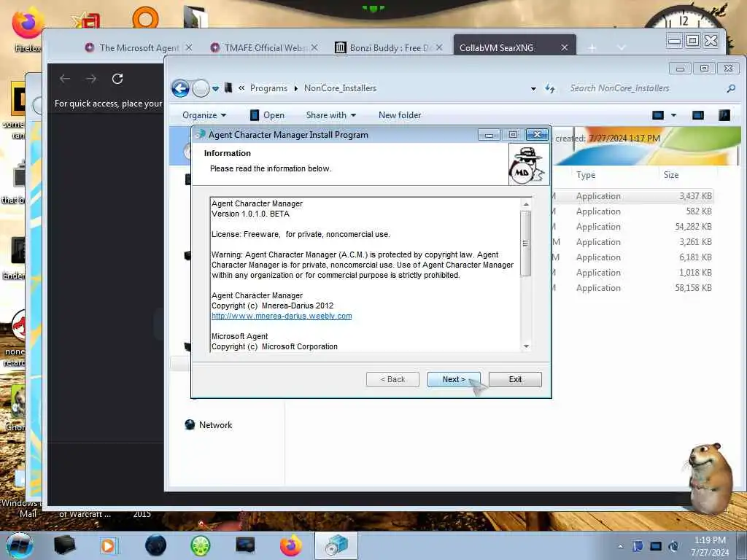This screenshot has width=747, height=560.
Task: Click the installer license text scrollbar thumb
Action: tap(525, 244)
